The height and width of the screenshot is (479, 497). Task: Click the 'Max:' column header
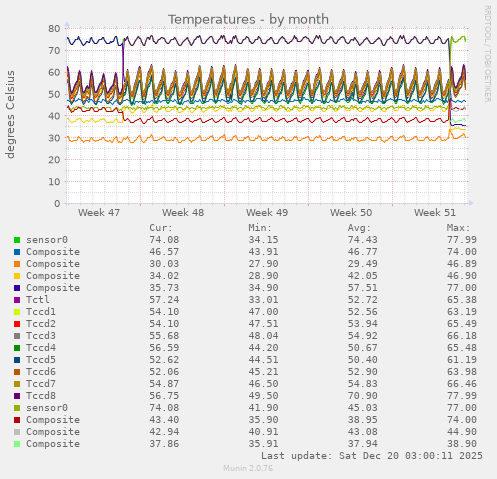click(x=458, y=228)
